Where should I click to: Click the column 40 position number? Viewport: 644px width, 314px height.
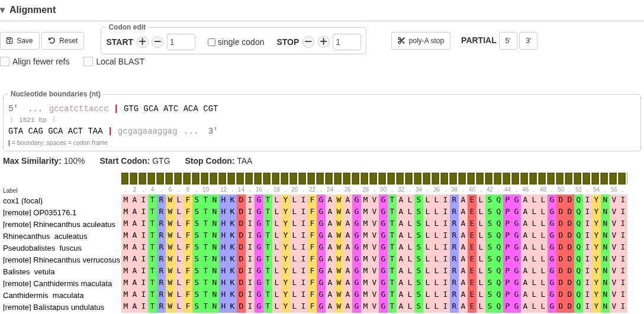click(x=472, y=190)
